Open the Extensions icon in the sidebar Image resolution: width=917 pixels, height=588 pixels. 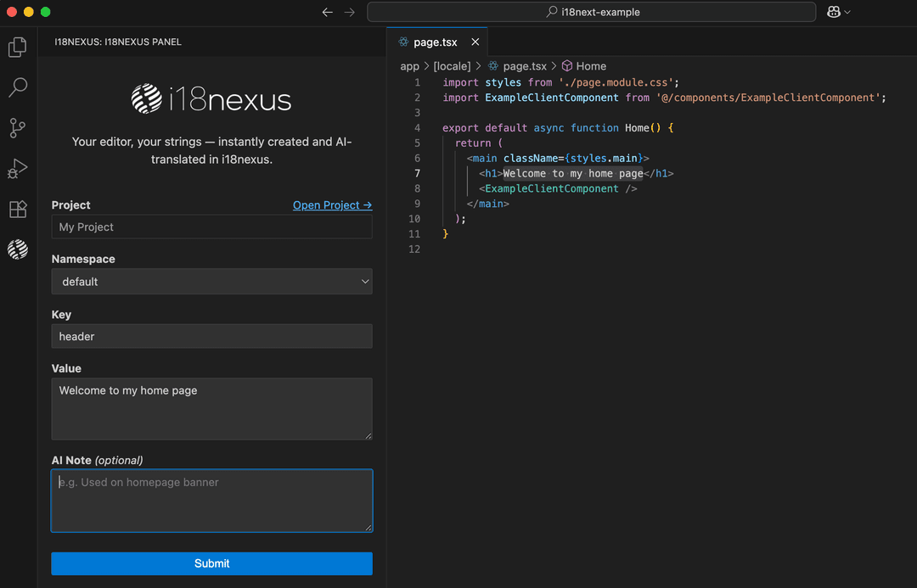(18, 210)
